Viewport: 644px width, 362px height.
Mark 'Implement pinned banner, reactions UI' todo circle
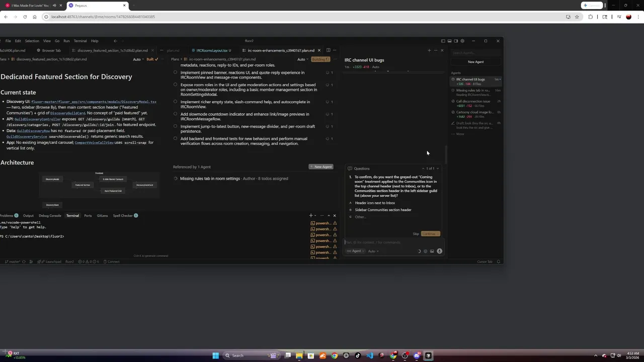point(175,72)
